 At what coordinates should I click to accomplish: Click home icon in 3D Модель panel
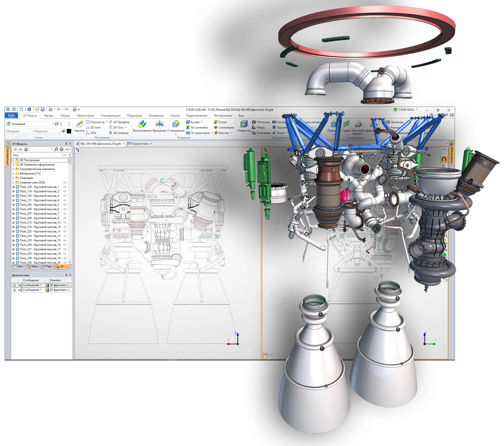pos(26,149)
